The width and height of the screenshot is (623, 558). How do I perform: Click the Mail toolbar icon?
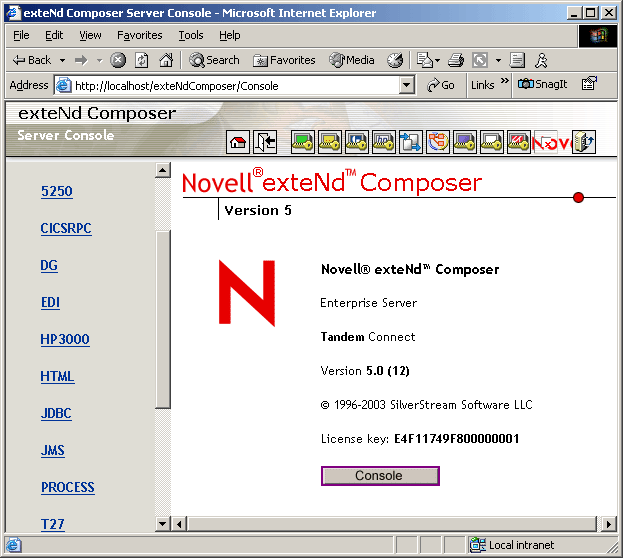coord(425,60)
